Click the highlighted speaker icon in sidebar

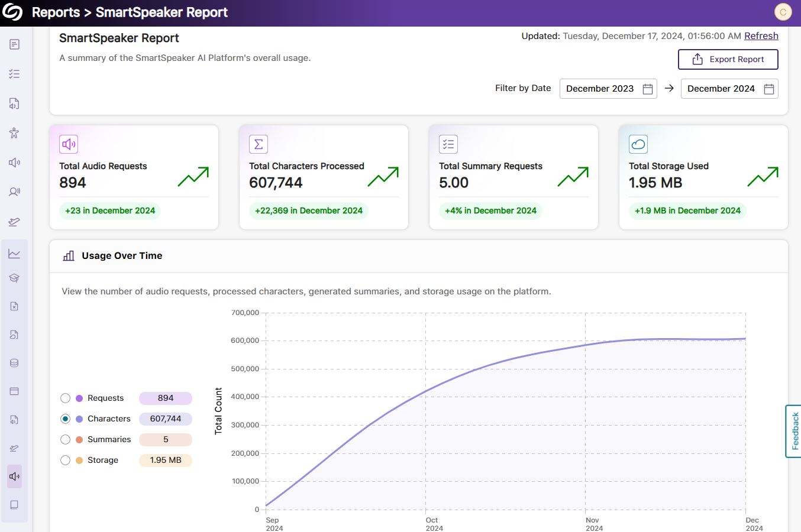(x=14, y=476)
